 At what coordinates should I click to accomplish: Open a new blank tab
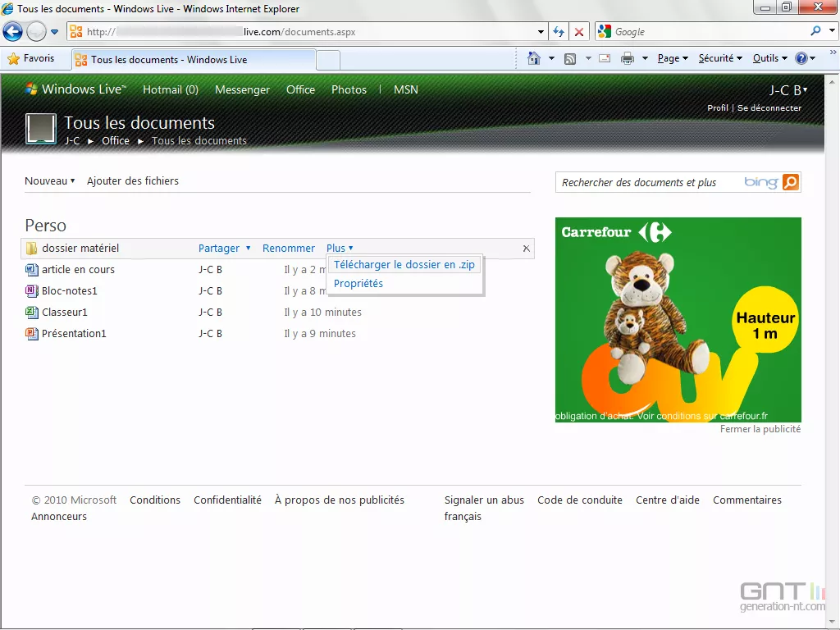tap(328, 60)
